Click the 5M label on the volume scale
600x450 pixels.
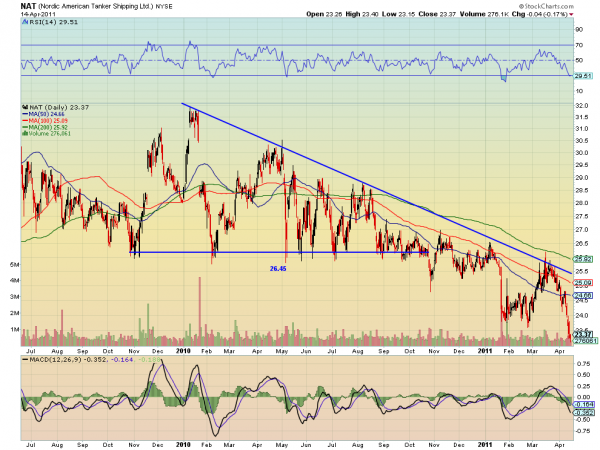pyautogui.click(x=15, y=265)
